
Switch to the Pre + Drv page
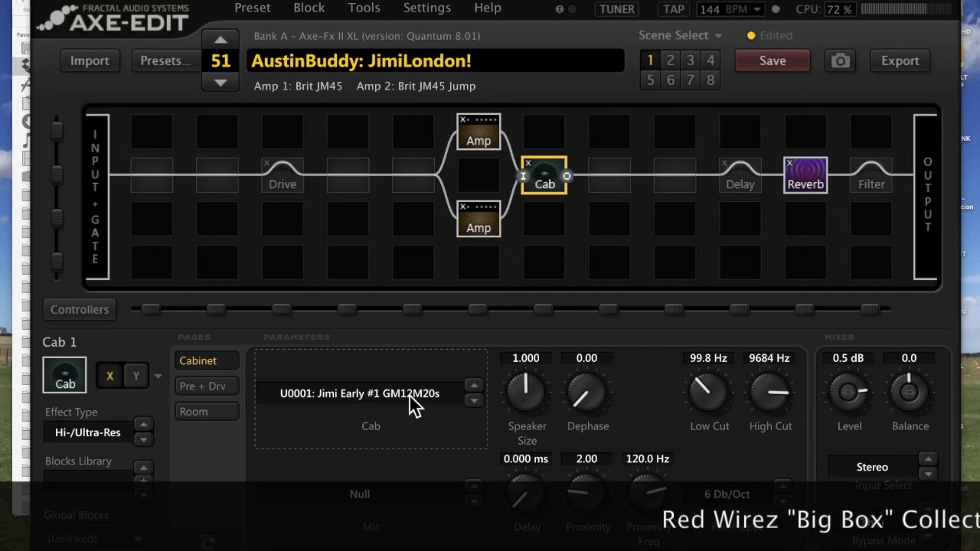coord(207,386)
